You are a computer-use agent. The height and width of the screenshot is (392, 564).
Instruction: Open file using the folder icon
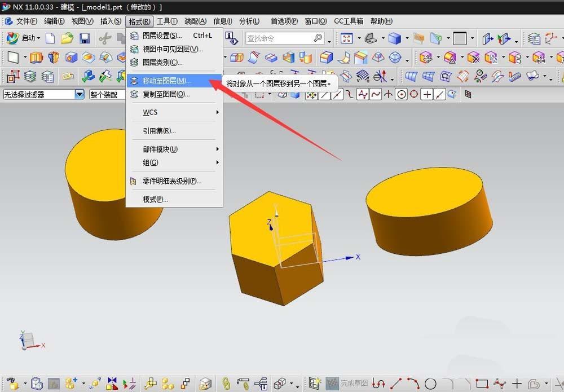point(67,38)
